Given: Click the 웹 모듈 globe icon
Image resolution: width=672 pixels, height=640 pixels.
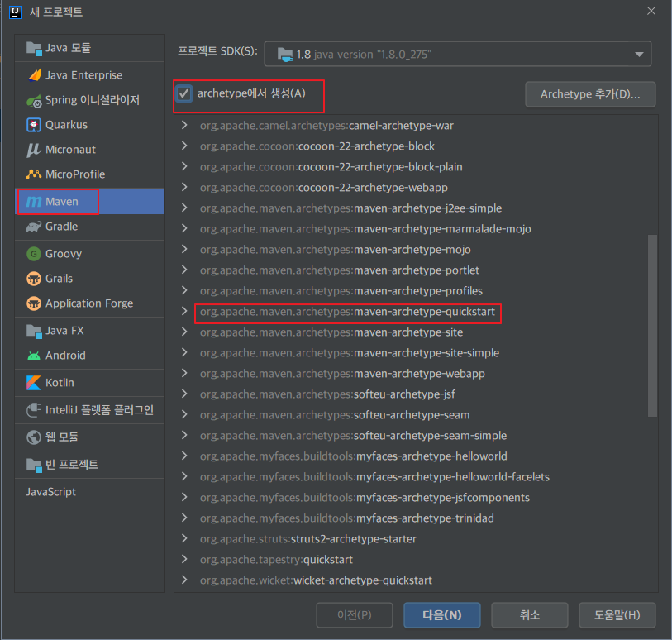Looking at the screenshot, I should 34,437.
